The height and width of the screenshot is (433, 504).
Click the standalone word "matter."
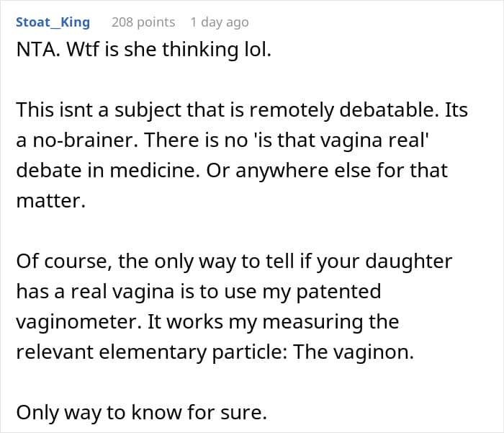point(50,202)
